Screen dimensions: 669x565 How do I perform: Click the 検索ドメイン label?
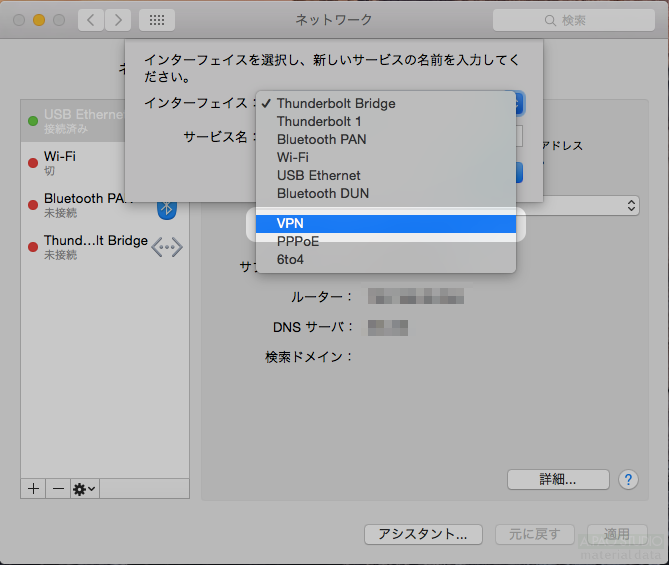308,357
